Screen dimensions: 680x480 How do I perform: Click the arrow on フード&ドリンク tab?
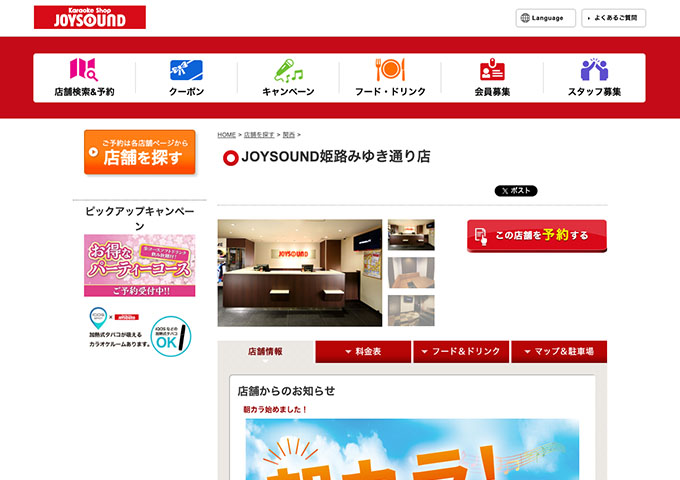point(425,352)
